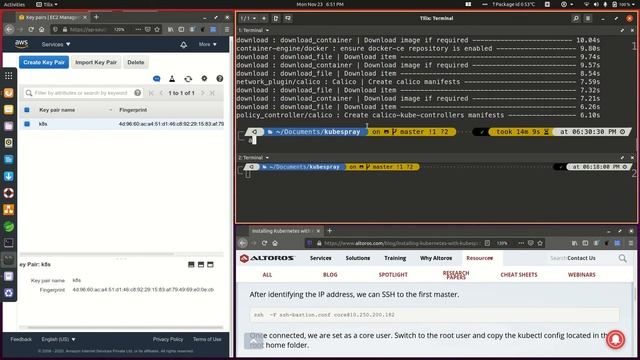This screenshot has height=360, width=640.
Task: Go back in AWS Firefox window
Action: point(10,29)
